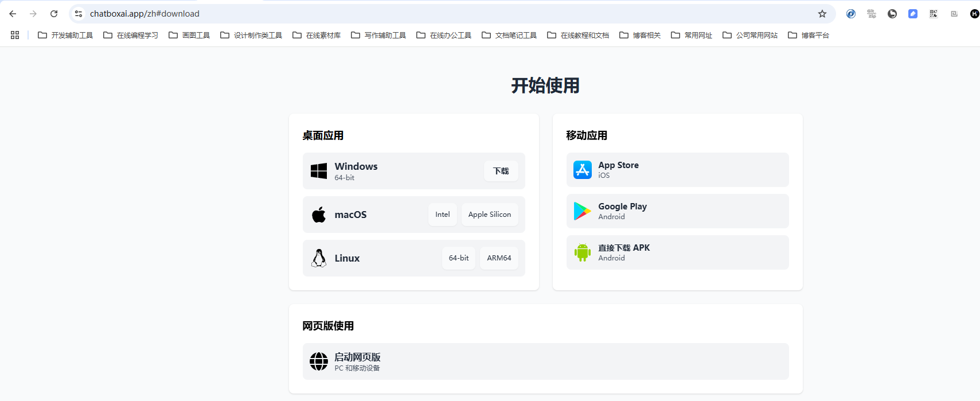Select 直接下载 APK for Android
Viewport: 980px width, 401px height.
[678, 252]
